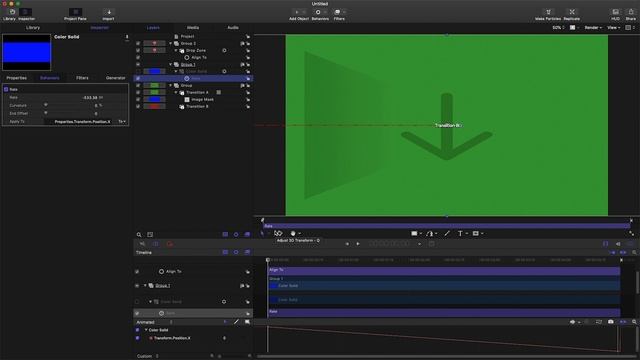Switch to the Inspector tab
Image resolution: width=640 pixels, height=360 pixels.
click(100, 28)
